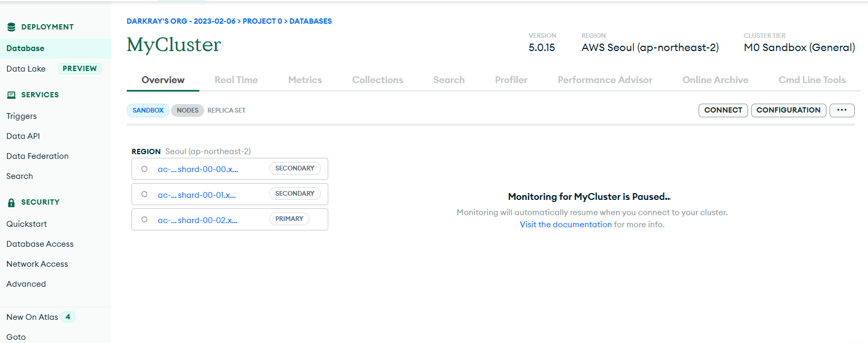Click Monitoring for MyCluster is Paused heading
This screenshot has width=868, height=343.
point(589,197)
